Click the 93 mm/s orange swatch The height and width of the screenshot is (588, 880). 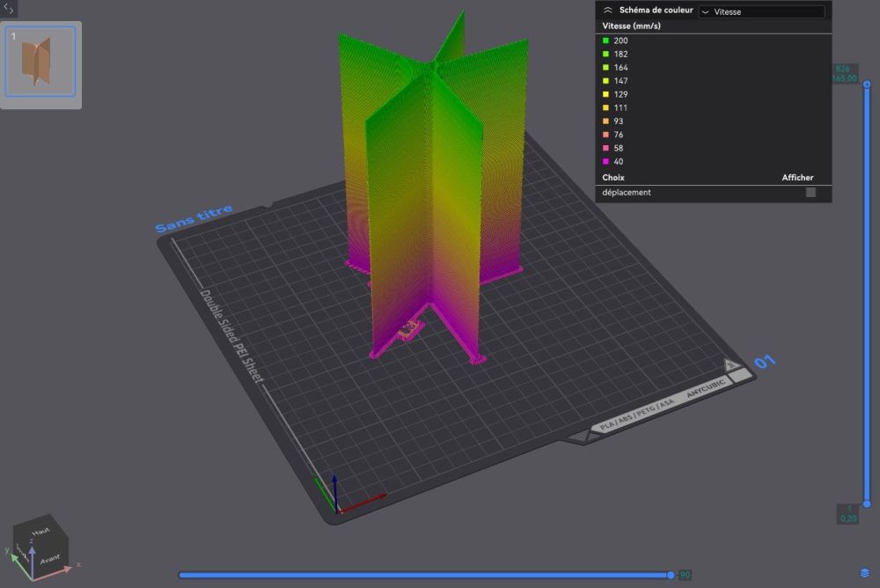[x=605, y=121]
